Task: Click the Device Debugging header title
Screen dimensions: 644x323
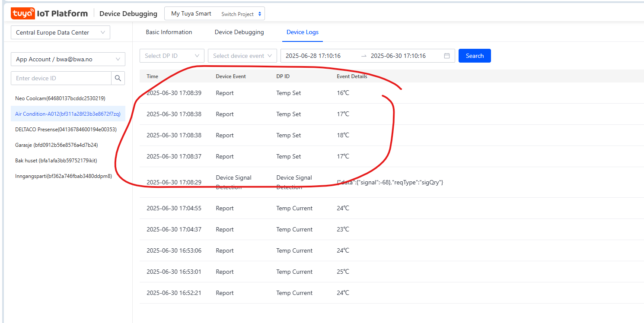Action: [x=128, y=13]
